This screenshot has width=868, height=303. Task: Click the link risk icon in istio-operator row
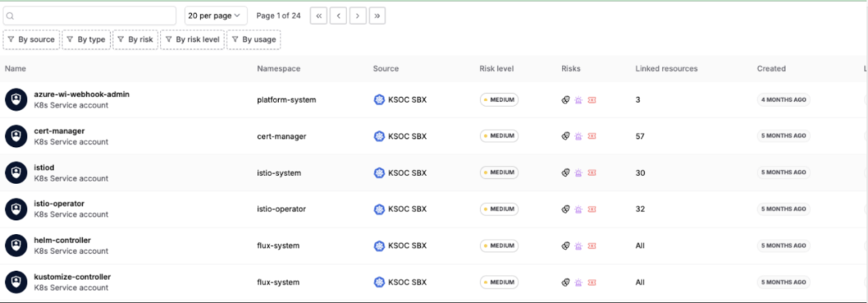coord(566,210)
